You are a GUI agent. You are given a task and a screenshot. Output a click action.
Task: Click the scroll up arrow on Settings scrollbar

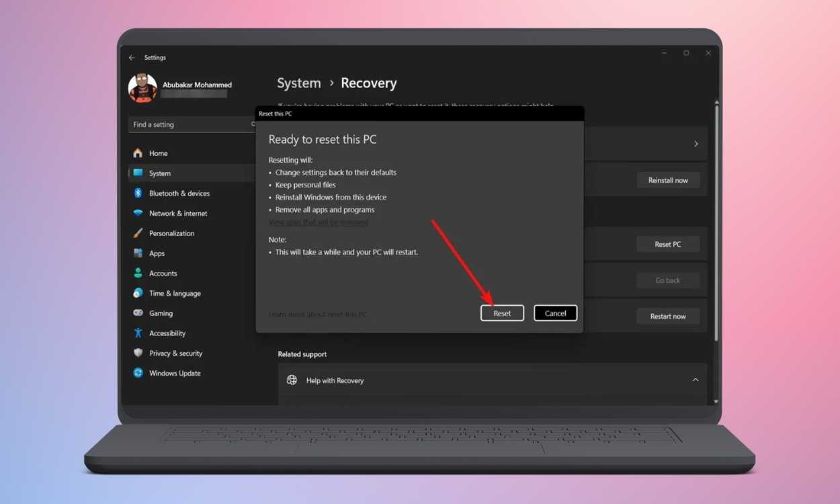(x=716, y=103)
